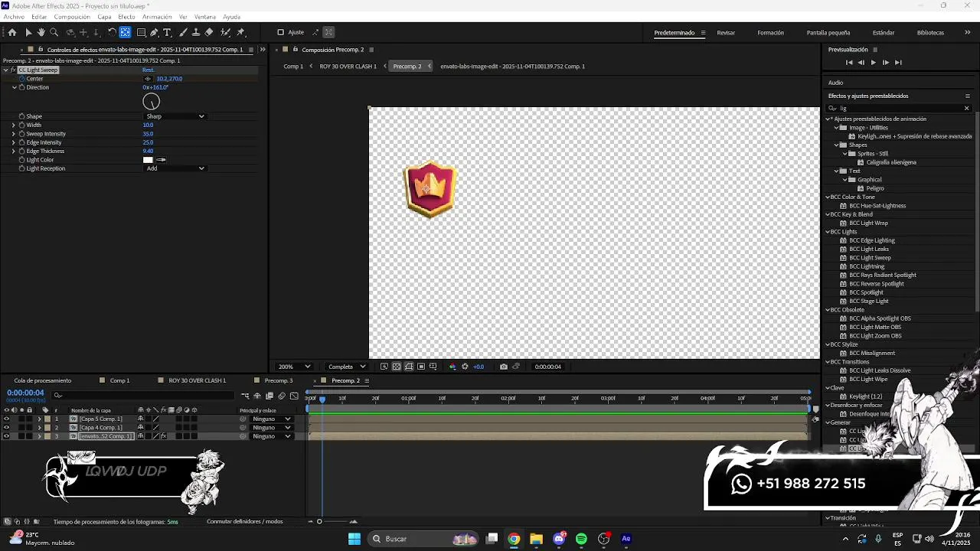Click Rest. to reset CC Light Sweep
The width and height of the screenshot is (980, 551).
click(148, 70)
